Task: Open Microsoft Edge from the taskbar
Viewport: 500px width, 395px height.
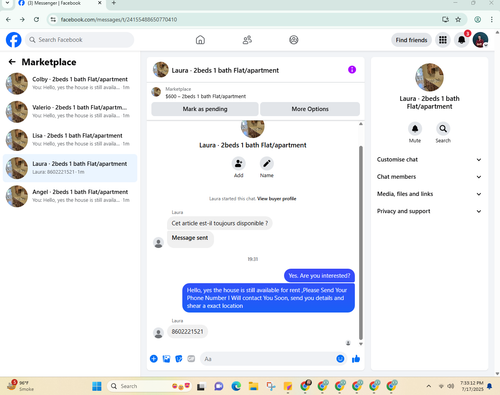Action: tap(236, 386)
